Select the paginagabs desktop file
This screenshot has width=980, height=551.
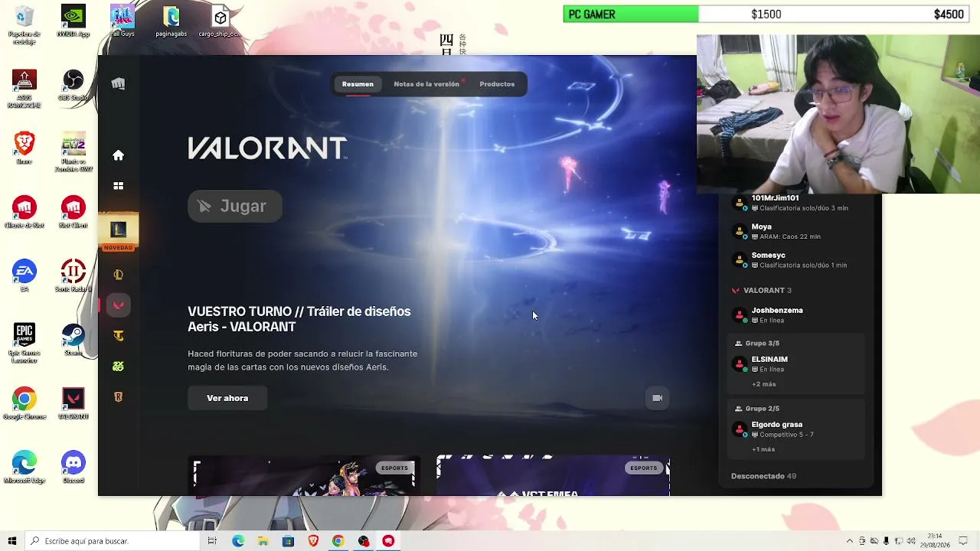pos(171,21)
